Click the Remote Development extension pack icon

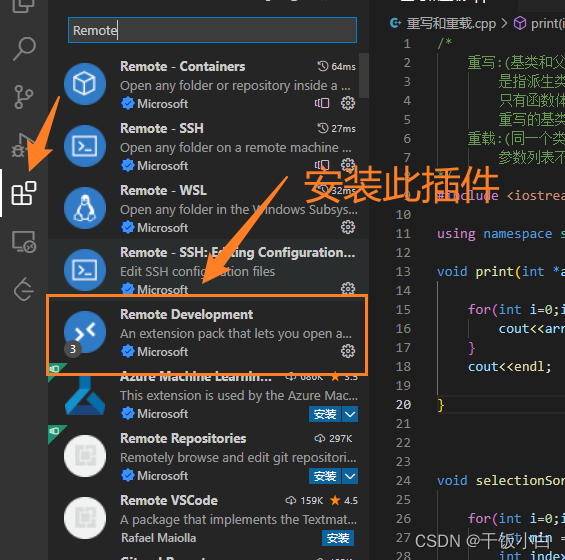pos(85,332)
